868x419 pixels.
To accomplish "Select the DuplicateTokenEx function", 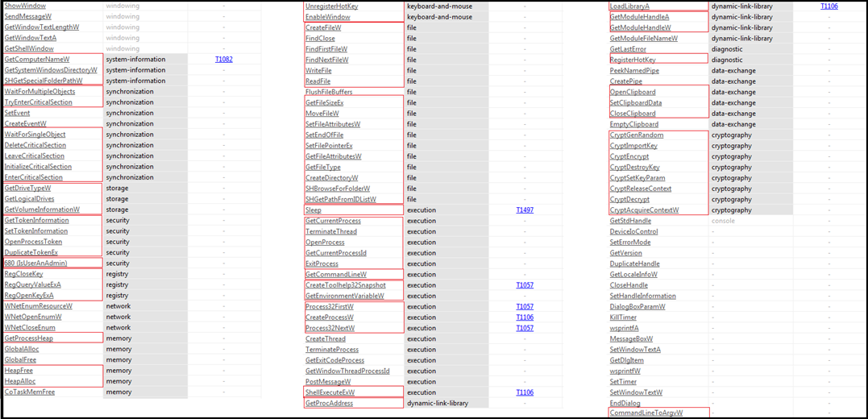I will coord(31,252).
